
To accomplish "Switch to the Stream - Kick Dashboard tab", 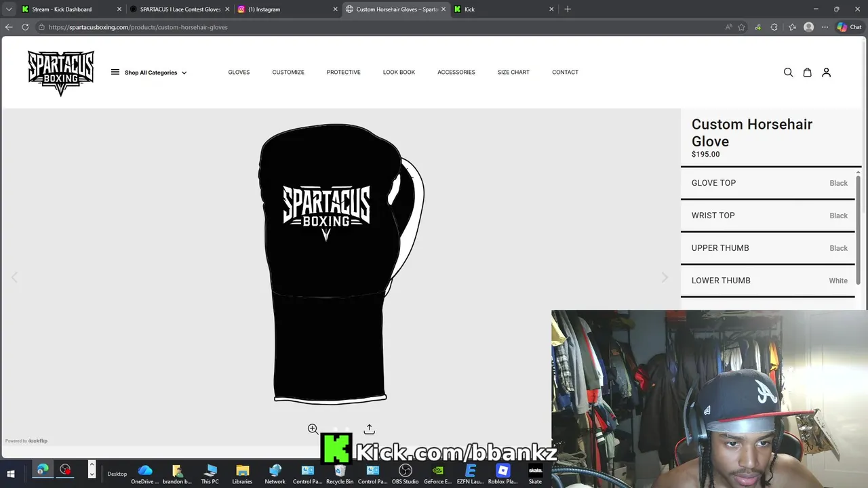I will (71, 9).
